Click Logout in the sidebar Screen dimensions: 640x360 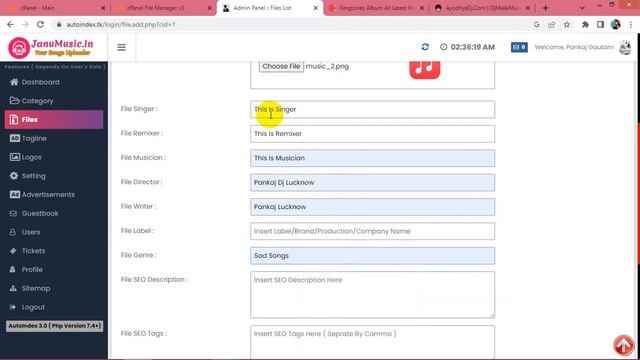[54, 307]
